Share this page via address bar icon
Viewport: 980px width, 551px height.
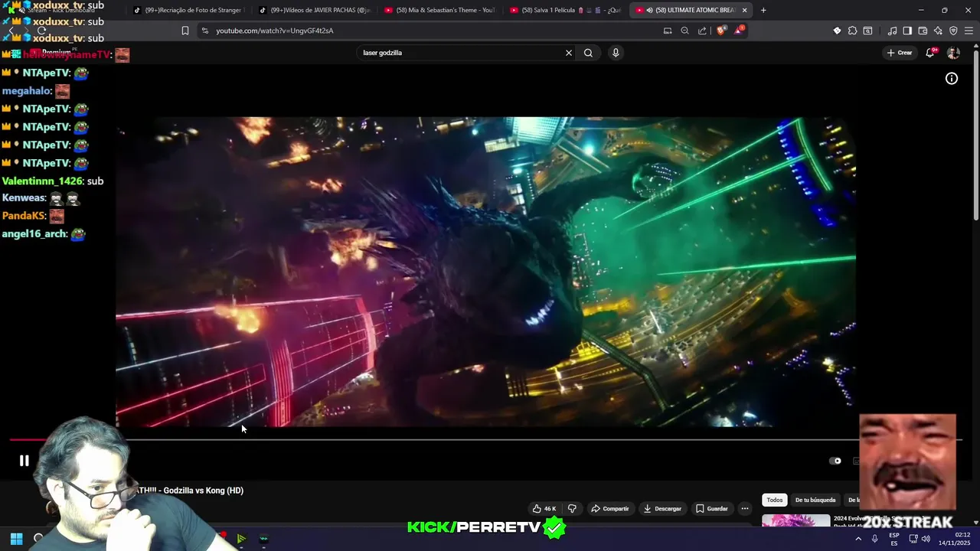click(x=702, y=31)
